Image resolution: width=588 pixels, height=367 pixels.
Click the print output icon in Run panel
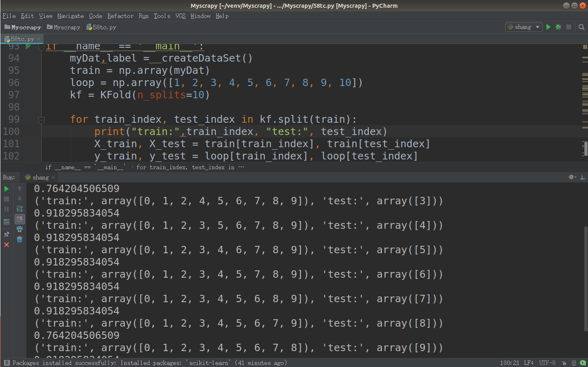coord(20,229)
